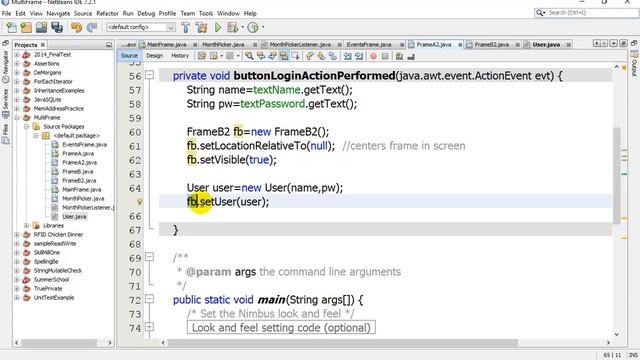This screenshot has height=360, width=640.
Task: Click the Profile Project clock icon
Action: pos(253,27)
